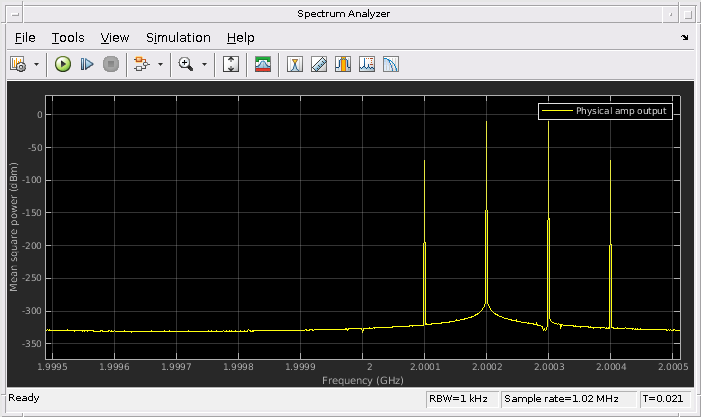Open the Simulation menu
This screenshot has height=417, width=701.
click(x=178, y=38)
